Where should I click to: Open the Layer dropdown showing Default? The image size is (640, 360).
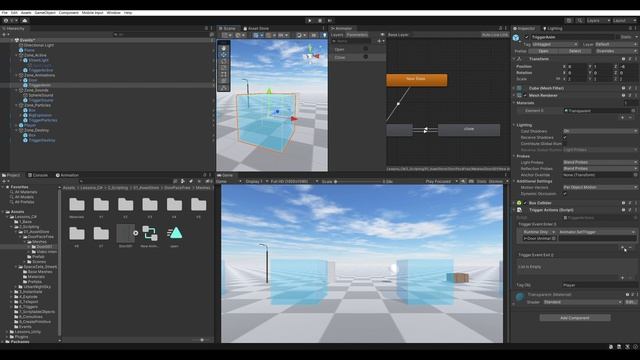pyautogui.click(x=616, y=44)
